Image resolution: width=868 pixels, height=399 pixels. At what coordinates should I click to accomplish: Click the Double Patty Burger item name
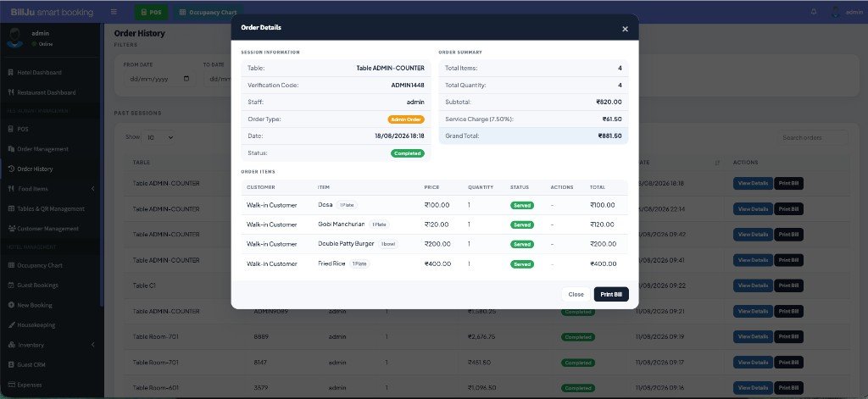click(346, 243)
